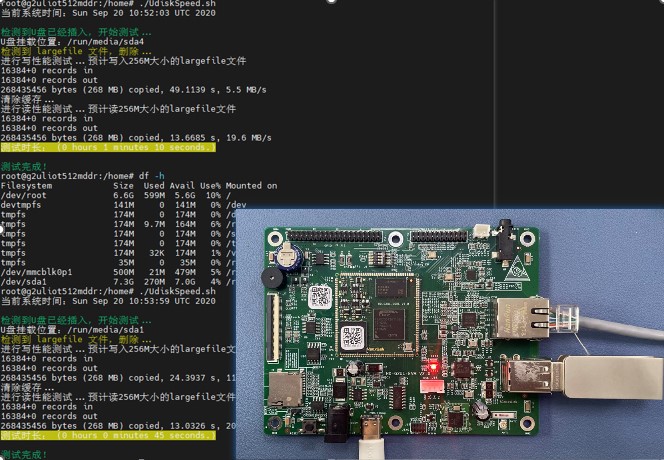This screenshot has width=664, height=460.
Task: Click the 32K used value
Action: click(157, 253)
